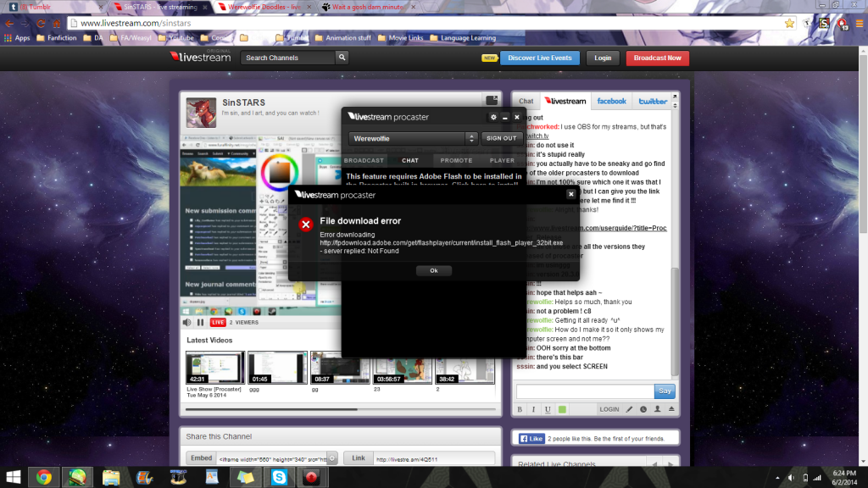Viewport: 868px width, 488px height.
Task: Click the search magnifier icon
Action: click(342, 58)
